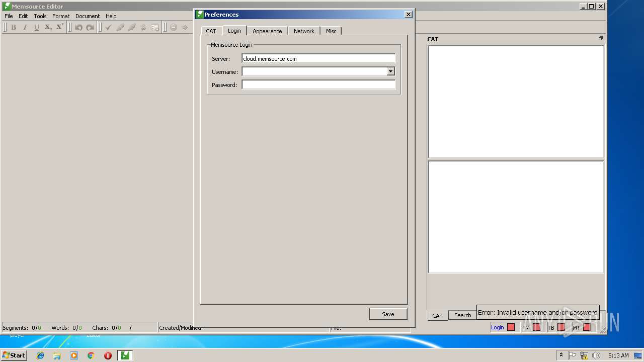Click the Action Center flag icon
644x362 pixels.
pos(572,355)
